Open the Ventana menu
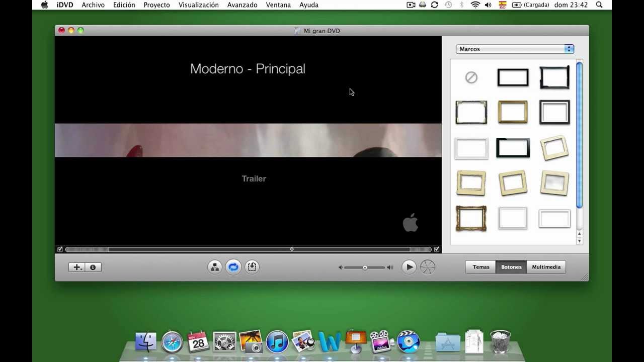The height and width of the screenshot is (362, 644). coord(278,5)
